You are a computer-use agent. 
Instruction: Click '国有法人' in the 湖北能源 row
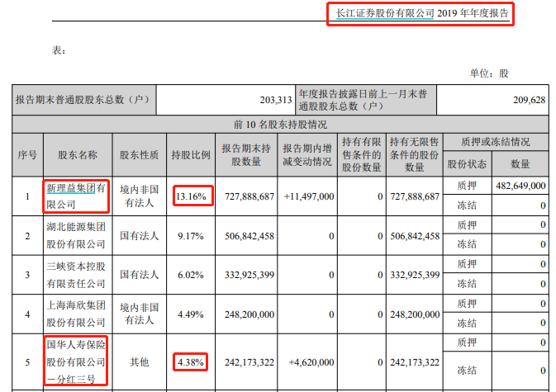coord(139,235)
